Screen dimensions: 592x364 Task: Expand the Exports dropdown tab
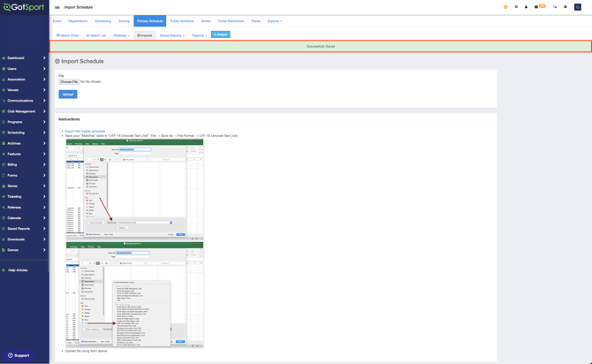pyautogui.click(x=274, y=21)
